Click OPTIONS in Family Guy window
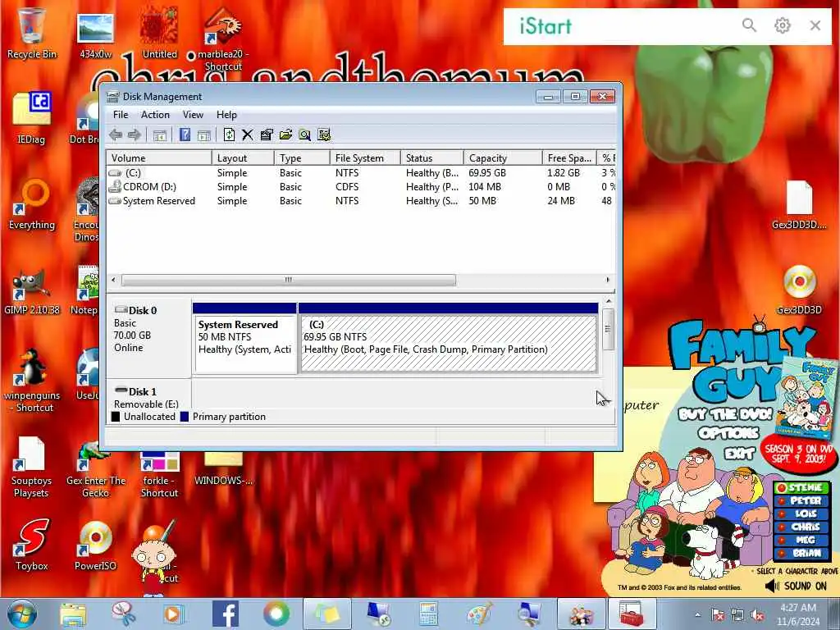The width and height of the screenshot is (840, 630). pyautogui.click(x=728, y=433)
